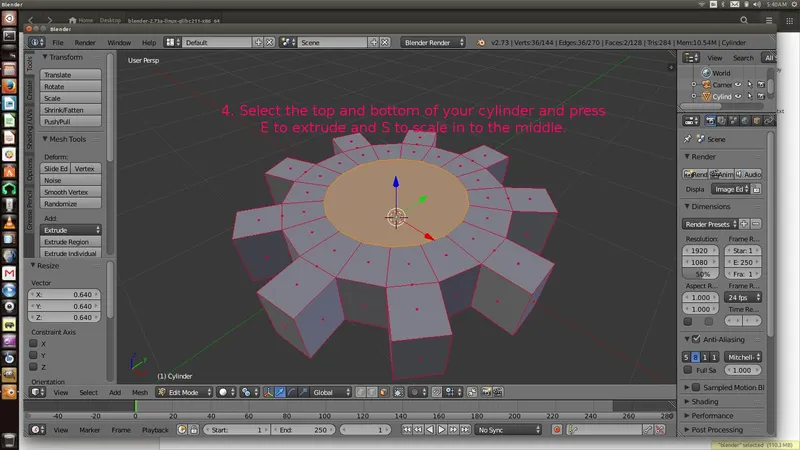800x450 pixels.
Task: Enable the Full Sample checkbox
Action: click(x=689, y=370)
